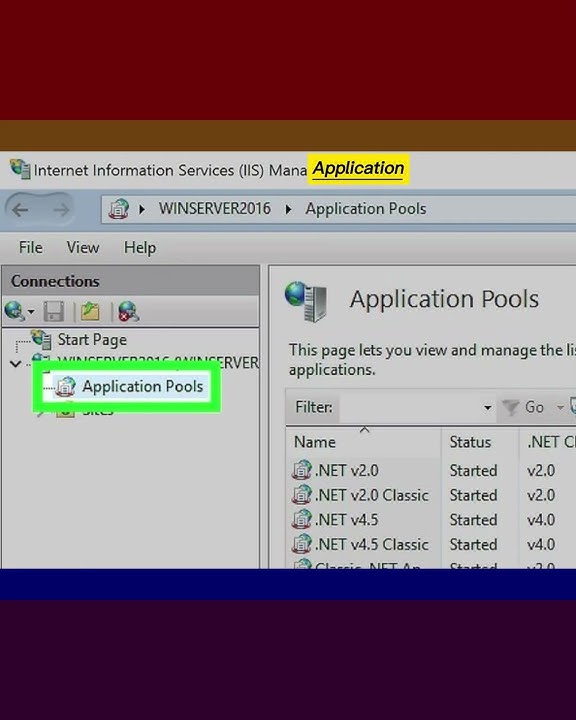Click v4.0 CLR value of .NET v4.5 Classic
This screenshot has width=576, height=720.
click(541, 545)
